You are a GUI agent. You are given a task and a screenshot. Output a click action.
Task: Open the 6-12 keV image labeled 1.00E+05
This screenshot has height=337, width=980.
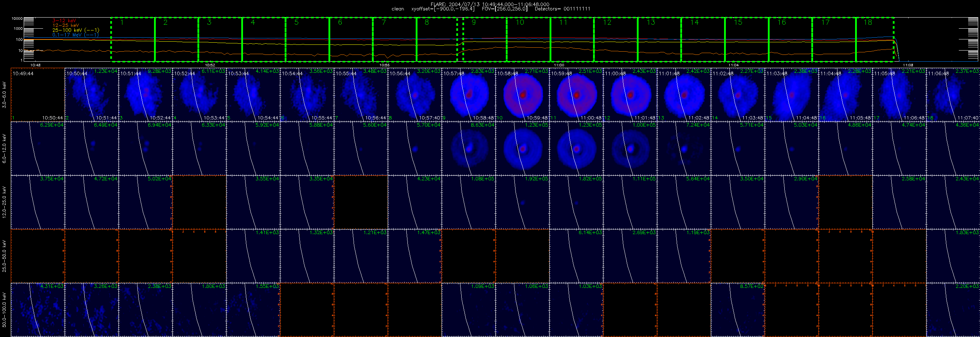coord(630,148)
